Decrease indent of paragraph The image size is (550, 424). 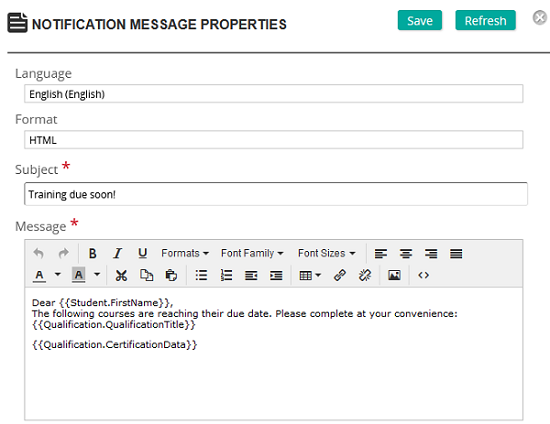point(251,276)
